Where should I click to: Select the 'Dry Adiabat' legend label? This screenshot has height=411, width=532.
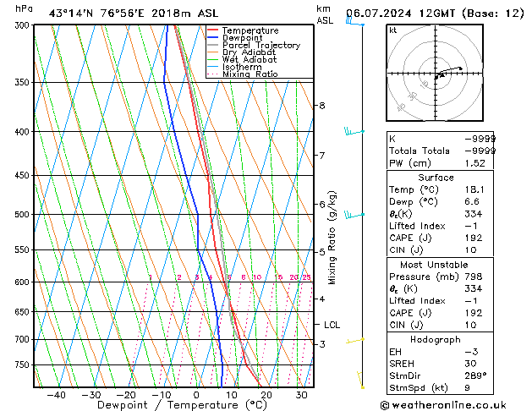[249, 52]
